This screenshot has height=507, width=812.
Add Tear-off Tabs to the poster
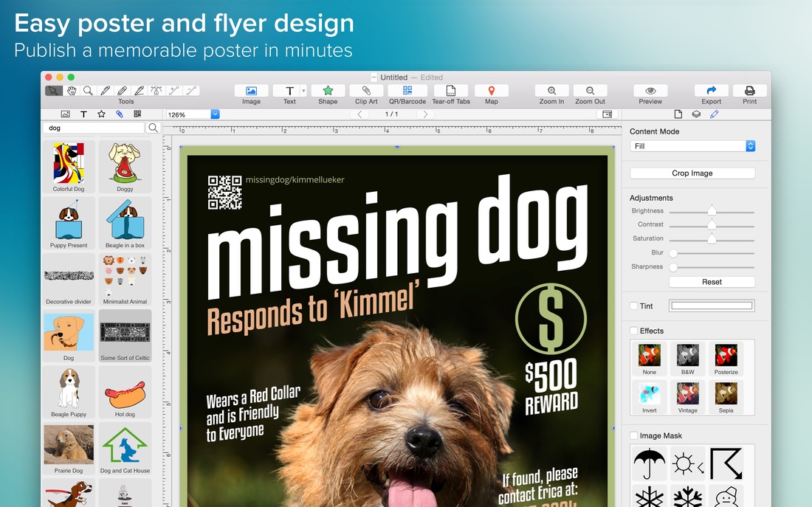(451, 91)
